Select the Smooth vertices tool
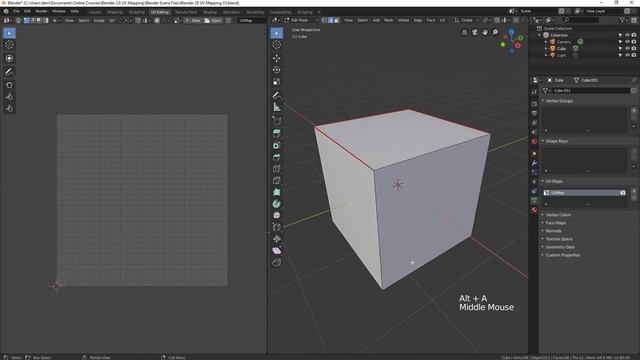The image size is (640, 360). point(277,215)
